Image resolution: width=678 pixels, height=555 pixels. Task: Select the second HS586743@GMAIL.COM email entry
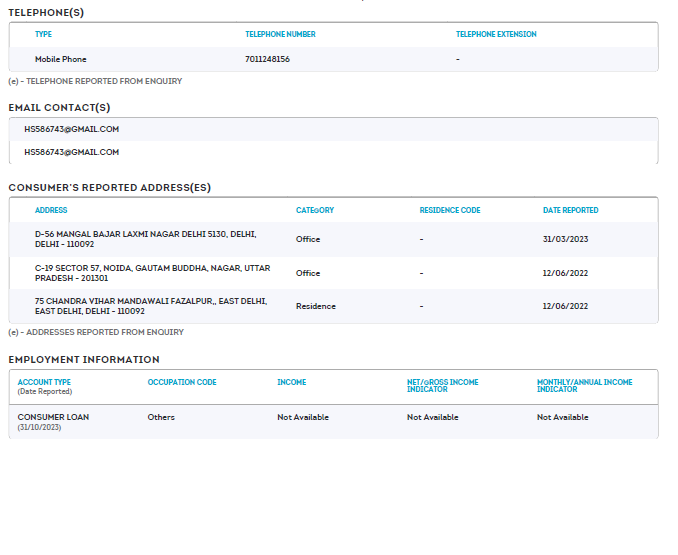point(72,152)
